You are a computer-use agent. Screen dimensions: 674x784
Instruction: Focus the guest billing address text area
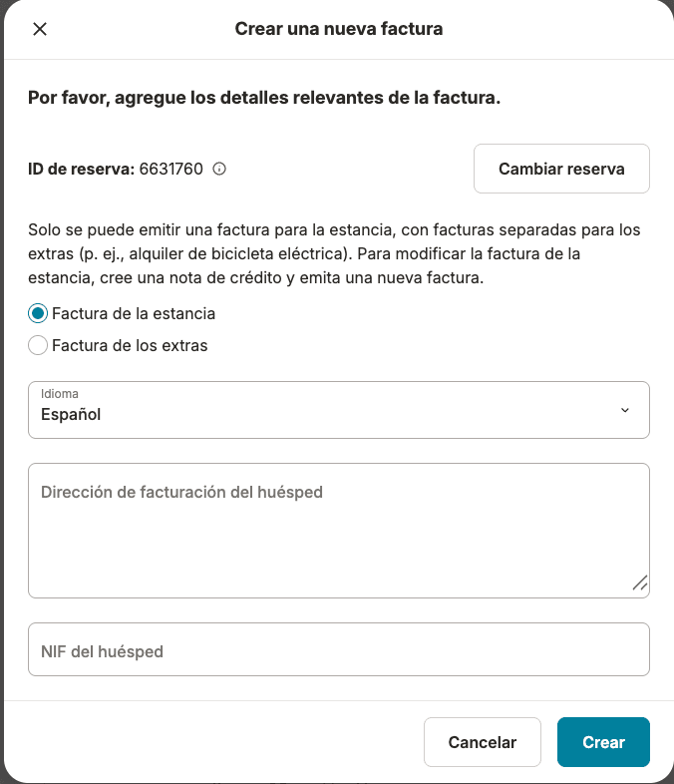coord(338,531)
